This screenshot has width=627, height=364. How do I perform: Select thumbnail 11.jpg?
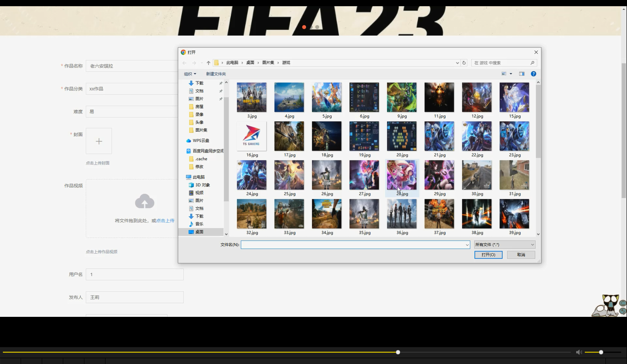point(439,98)
